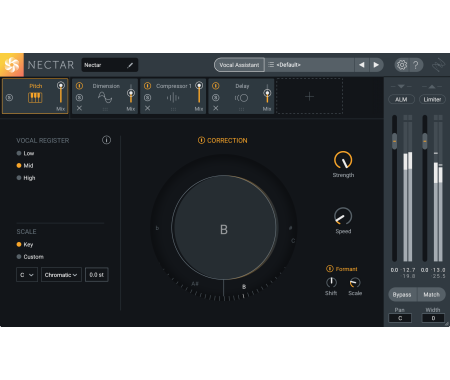This screenshot has height=380, width=450.
Task: Select the High vocal register
Action: click(26, 178)
